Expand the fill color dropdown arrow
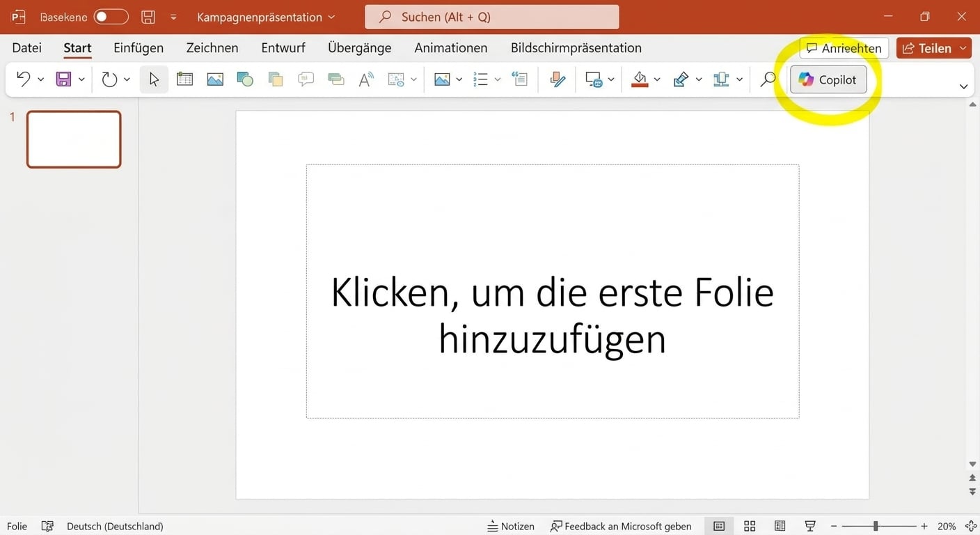Screen dimensions: 980x535 coord(657,80)
